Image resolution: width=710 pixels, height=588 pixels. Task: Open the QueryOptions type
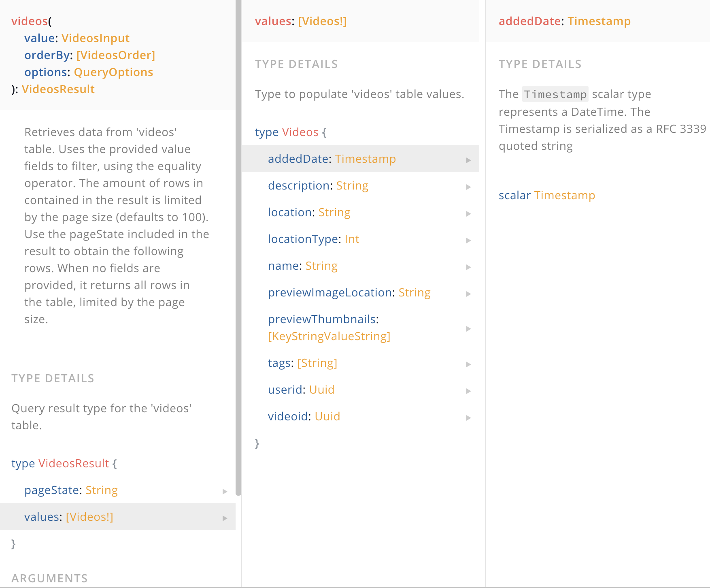click(114, 72)
